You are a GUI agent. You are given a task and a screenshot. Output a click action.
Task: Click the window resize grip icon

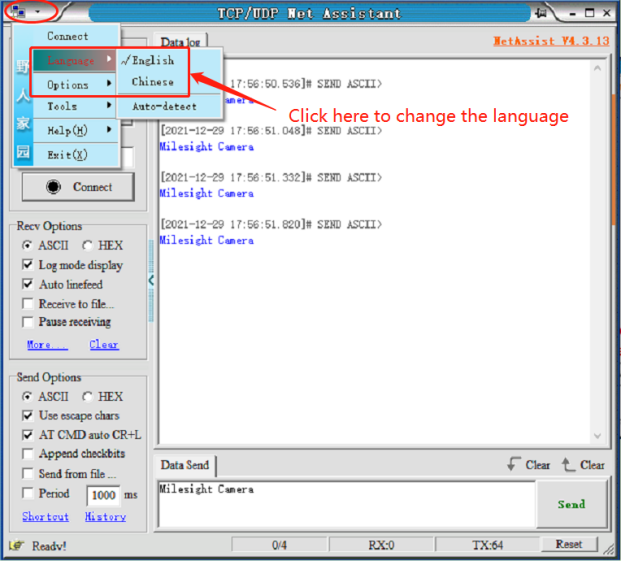(x=608, y=548)
